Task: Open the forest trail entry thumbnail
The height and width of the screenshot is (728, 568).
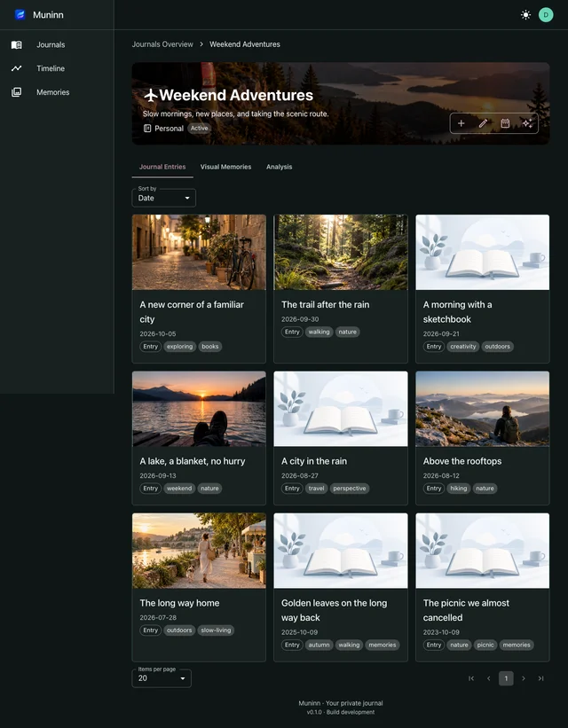Action: 341,252
